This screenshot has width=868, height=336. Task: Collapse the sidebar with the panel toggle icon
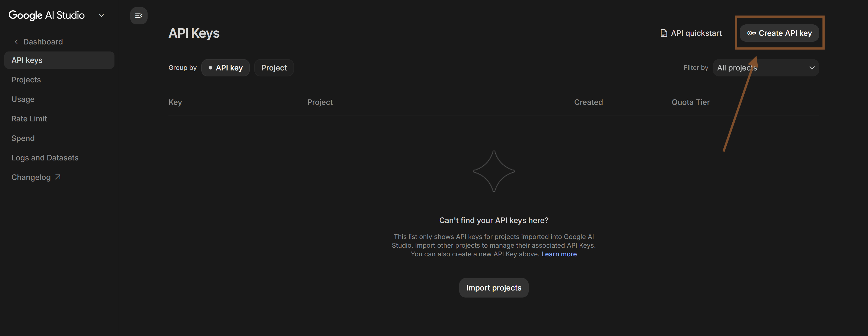click(139, 15)
